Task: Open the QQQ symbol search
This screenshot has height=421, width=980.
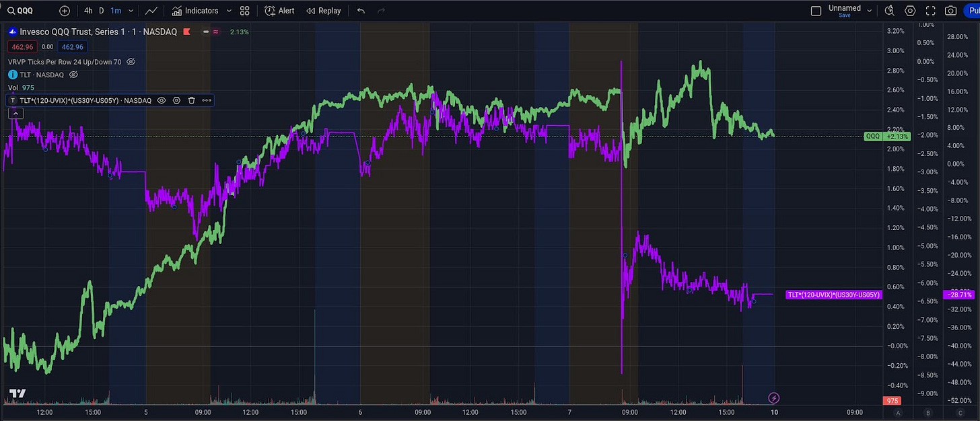Action: [20, 11]
